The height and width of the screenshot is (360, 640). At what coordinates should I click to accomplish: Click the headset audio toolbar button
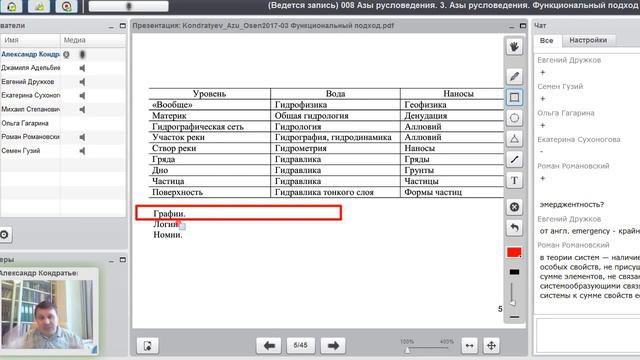point(11,6)
